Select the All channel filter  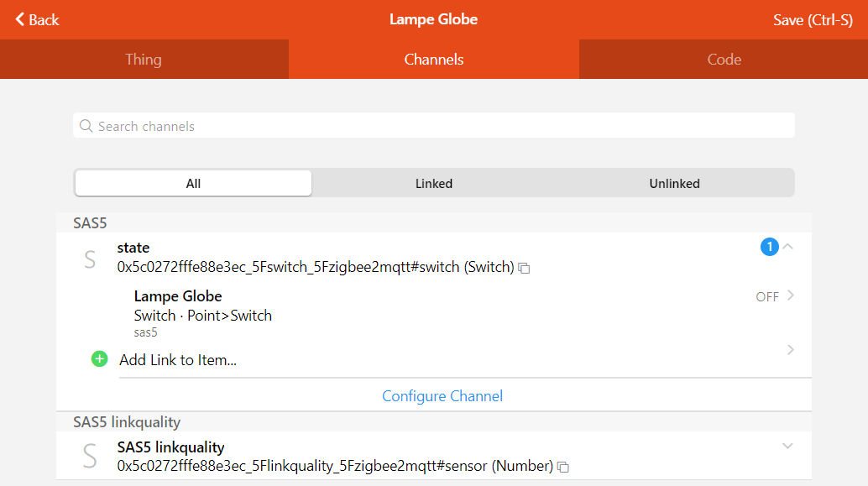[x=193, y=183]
